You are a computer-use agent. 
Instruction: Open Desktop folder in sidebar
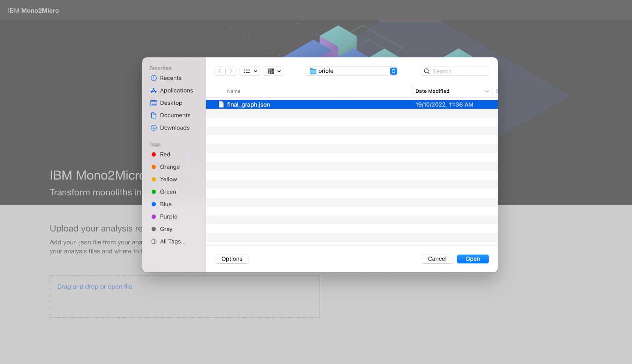[171, 103]
